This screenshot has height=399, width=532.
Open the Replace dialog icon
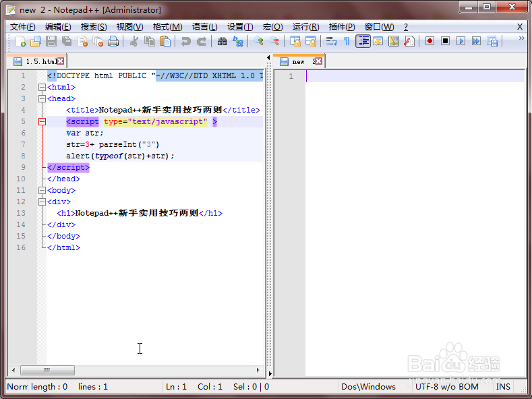(238, 41)
